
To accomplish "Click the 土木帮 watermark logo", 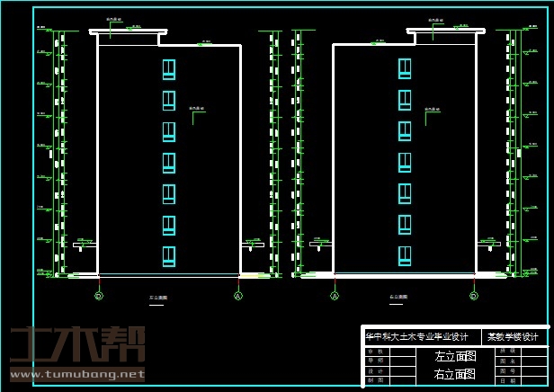I will click(76, 344).
